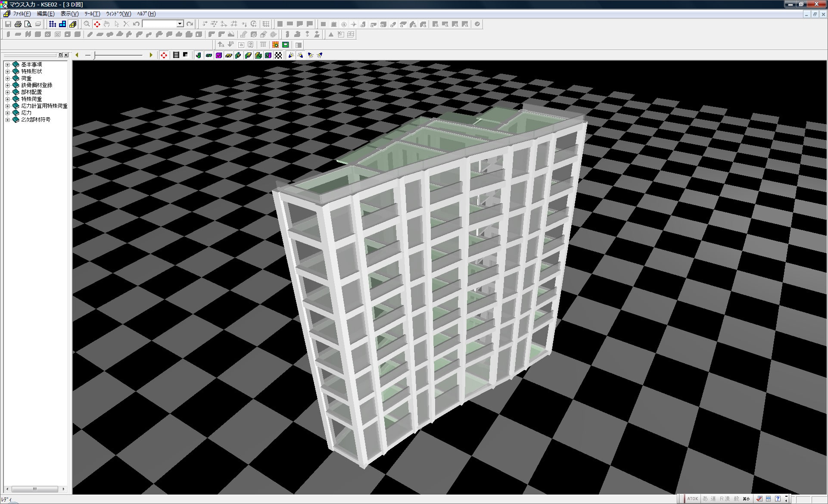Expand the 応力 tree node

tap(7, 113)
